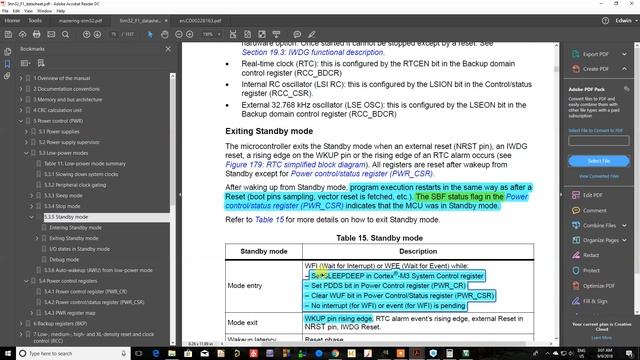Screen dimensions: 640x360
Task: Open the File menu
Action: (x=5, y=11)
